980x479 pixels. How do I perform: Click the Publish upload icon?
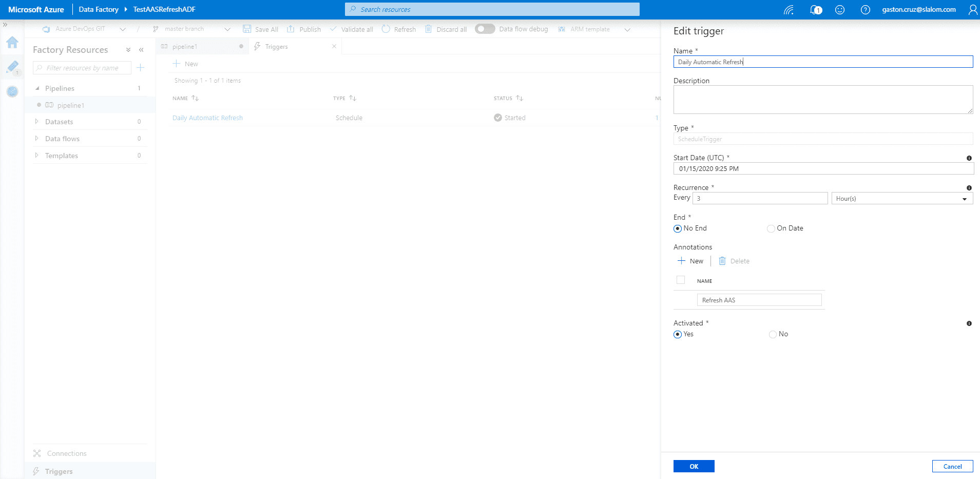click(x=291, y=29)
